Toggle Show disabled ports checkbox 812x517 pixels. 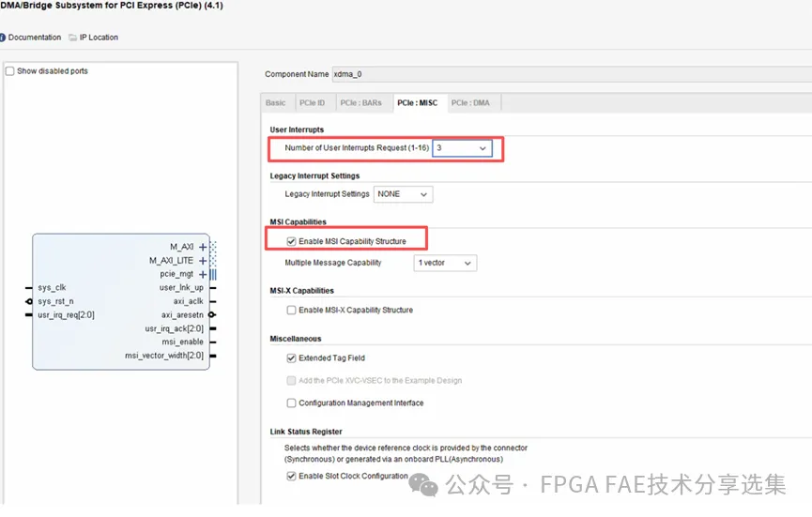click(9, 71)
